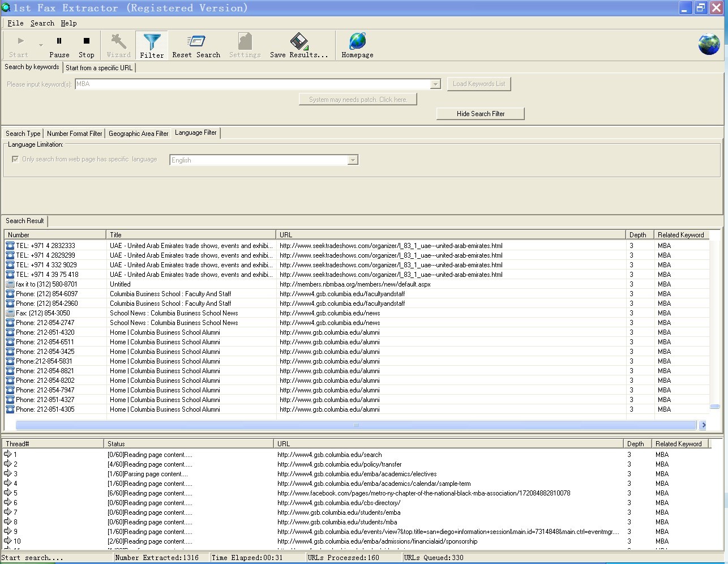Click the Pause toolbar icon
The height and width of the screenshot is (564, 728).
(x=59, y=41)
